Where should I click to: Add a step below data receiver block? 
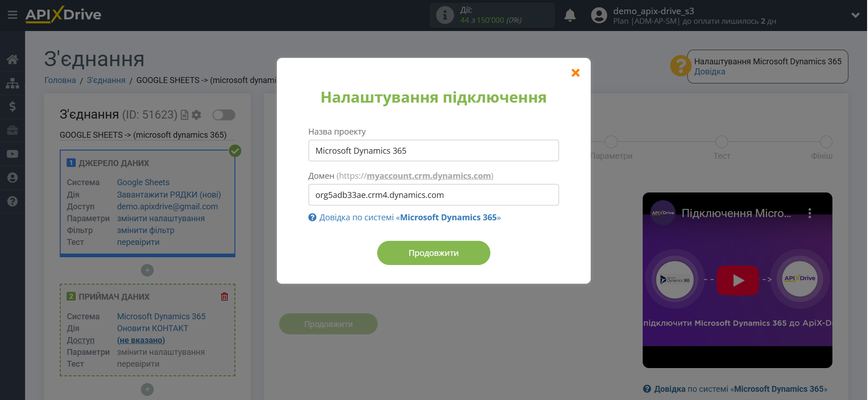click(x=147, y=389)
